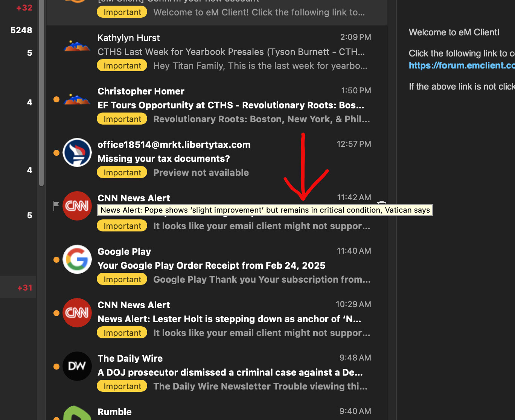This screenshot has height=420, width=515.
Task: Click the 10:29 AM timestamp
Action: click(x=353, y=304)
